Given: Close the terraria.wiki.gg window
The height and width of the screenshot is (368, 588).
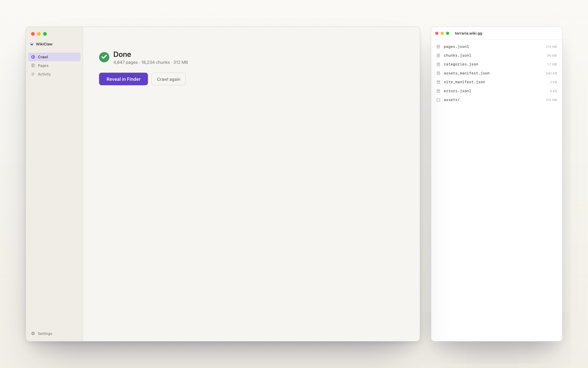Looking at the screenshot, I should click(437, 33).
